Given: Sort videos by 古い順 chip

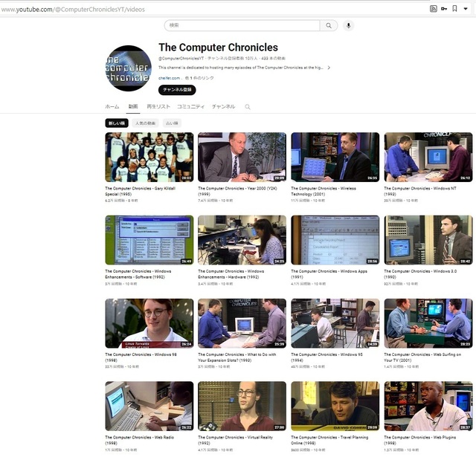Looking at the screenshot, I should (x=172, y=123).
